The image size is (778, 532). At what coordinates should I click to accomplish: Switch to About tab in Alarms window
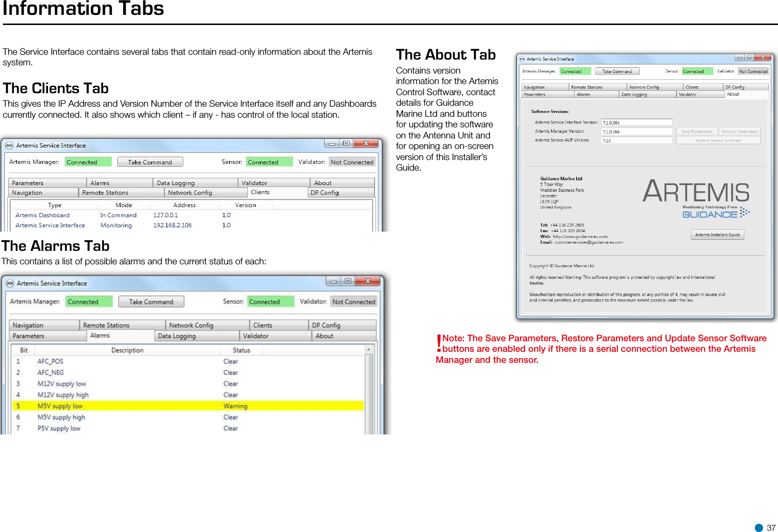pos(344,336)
